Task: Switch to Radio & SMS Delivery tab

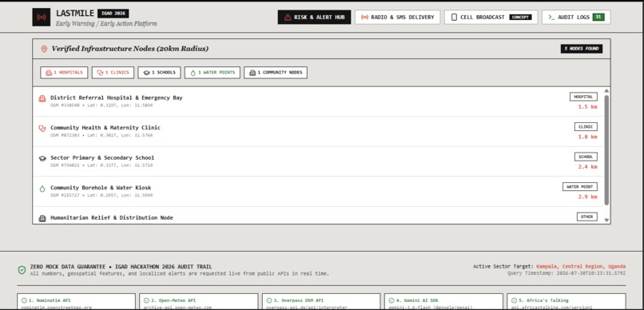Action: pyautogui.click(x=398, y=18)
